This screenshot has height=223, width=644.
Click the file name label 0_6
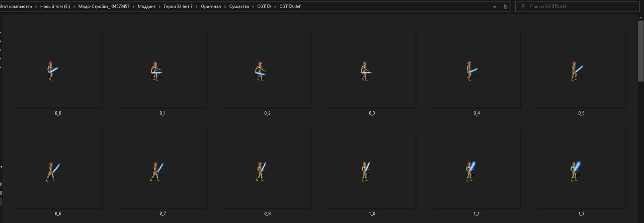coord(58,214)
